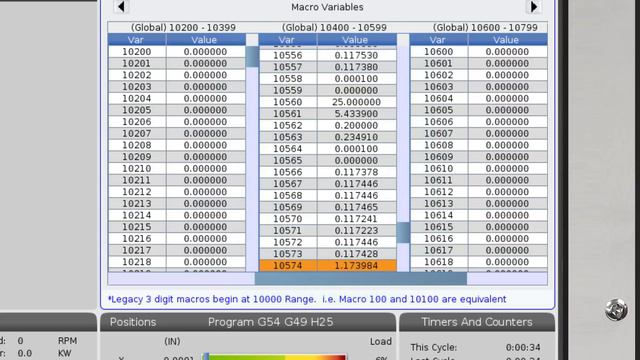Screen dimensions: 640x360
Task: Click variable number 10607
Action: pyautogui.click(x=439, y=133)
